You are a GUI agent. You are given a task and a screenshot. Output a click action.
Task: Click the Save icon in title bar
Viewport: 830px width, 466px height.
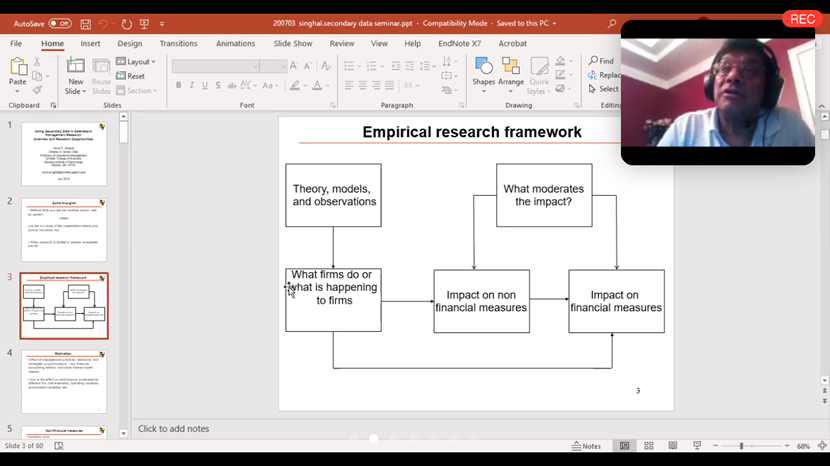86,23
